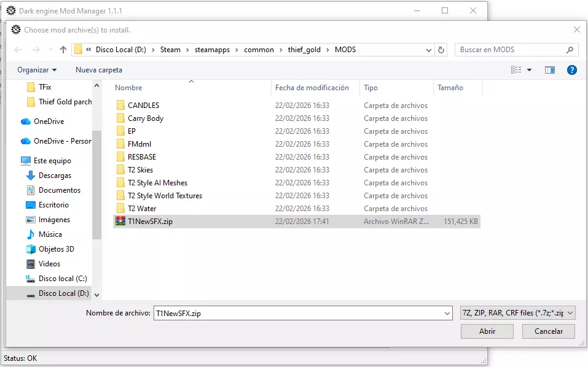Refresh the MODS folder view
Viewport: 588px width, 367px height.
[441, 50]
